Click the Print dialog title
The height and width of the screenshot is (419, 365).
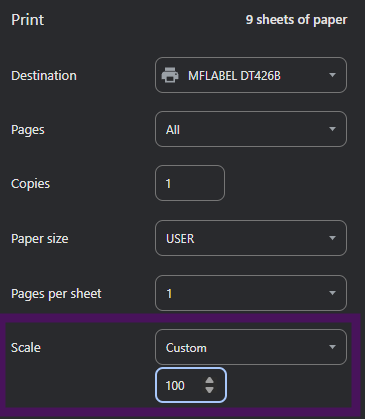coord(27,20)
